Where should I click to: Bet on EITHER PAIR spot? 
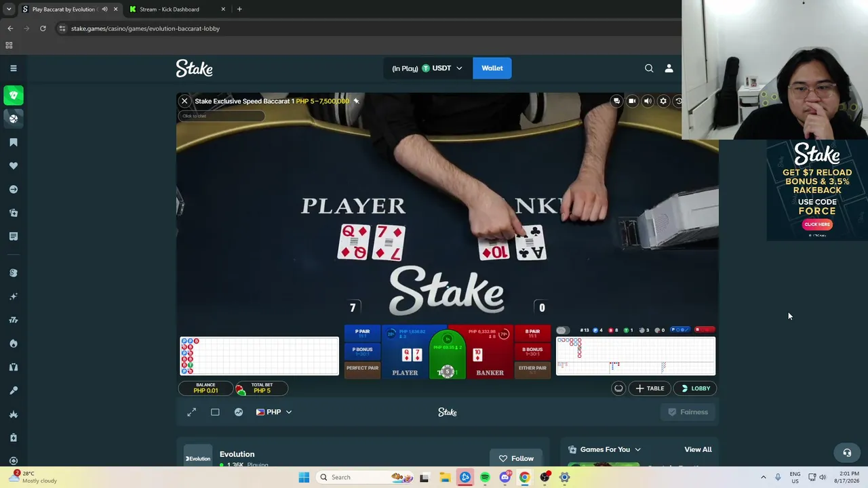point(532,369)
